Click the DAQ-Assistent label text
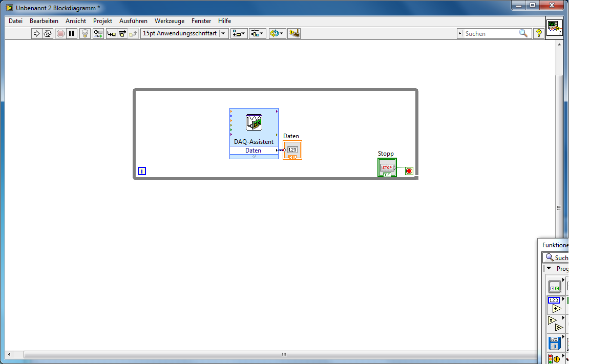The width and height of the screenshot is (590, 364). [254, 142]
